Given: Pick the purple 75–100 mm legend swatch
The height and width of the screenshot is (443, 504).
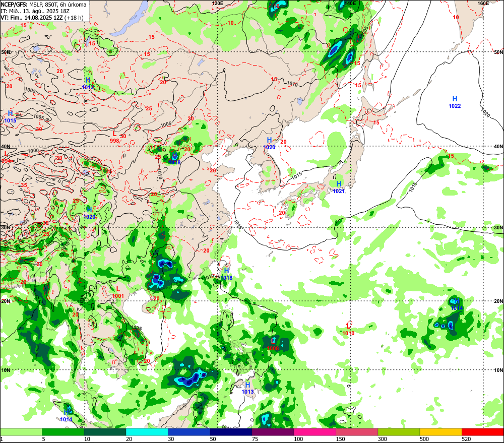Looking at the screenshot, I should (273, 432).
